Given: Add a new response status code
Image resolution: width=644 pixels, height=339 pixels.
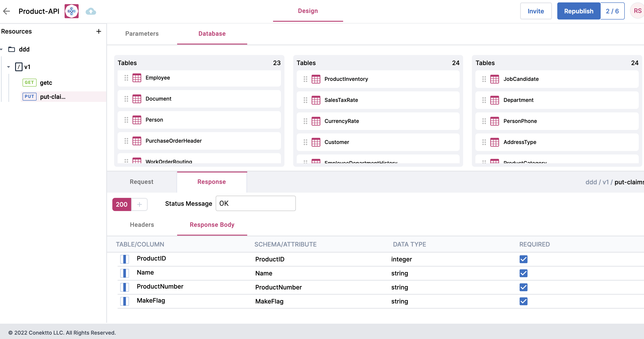Looking at the screenshot, I should [139, 204].
